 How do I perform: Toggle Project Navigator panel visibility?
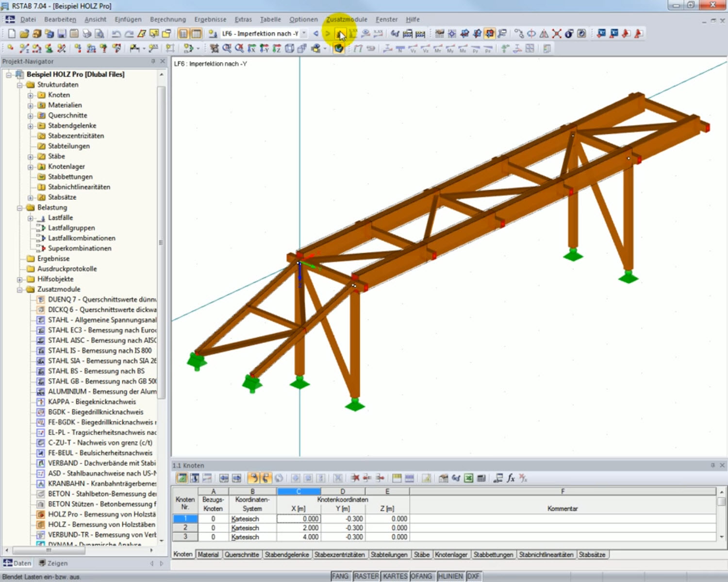point(183,33)
